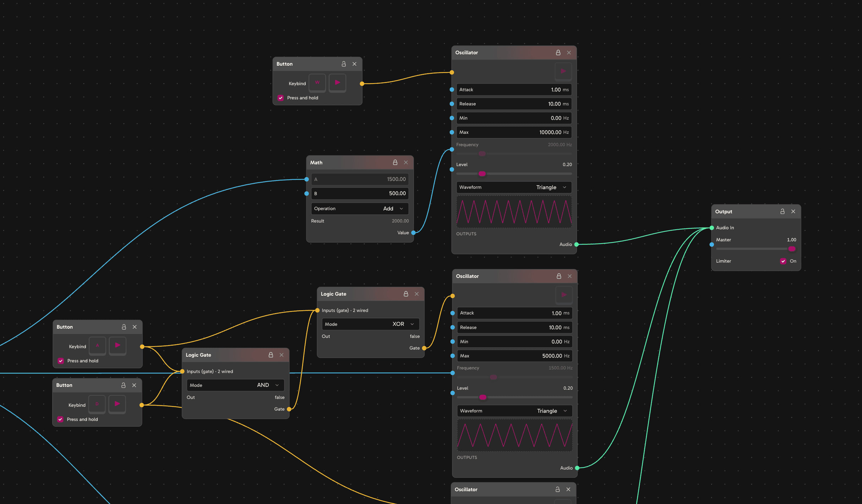Adjust the Output Master slider handle

792,249
